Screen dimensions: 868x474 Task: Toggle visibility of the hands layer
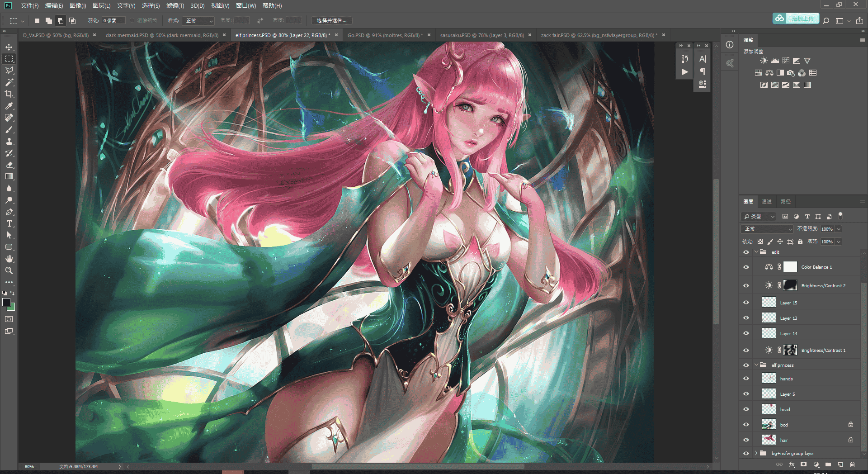pos(746,379)
